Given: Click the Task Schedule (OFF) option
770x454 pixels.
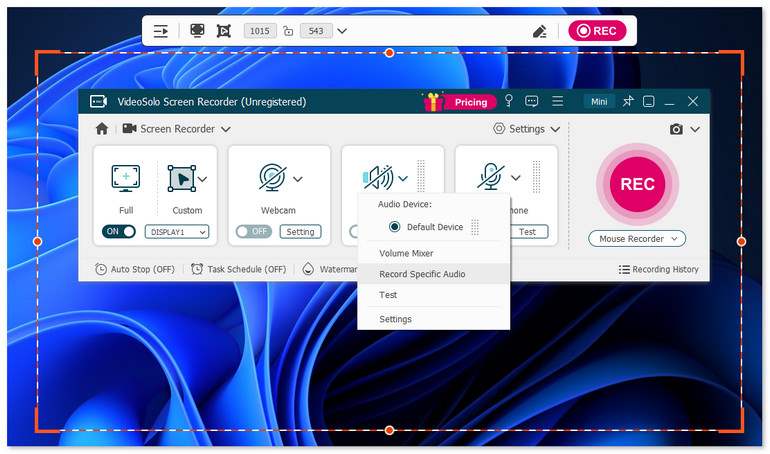Looking at the screenshot, I should 238,269.
